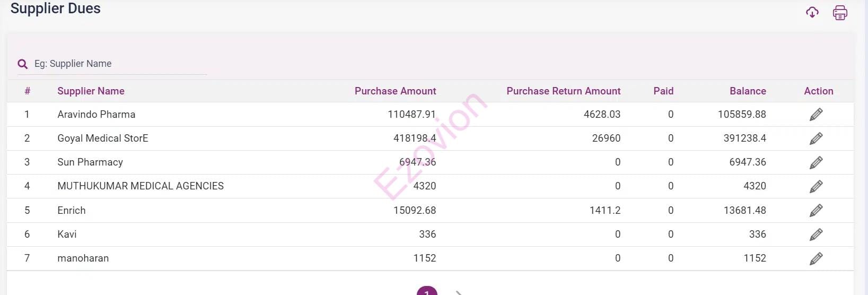Edit manoharan row pencil icon
Screen dimensions: 868x295
(x=816, y=258)
